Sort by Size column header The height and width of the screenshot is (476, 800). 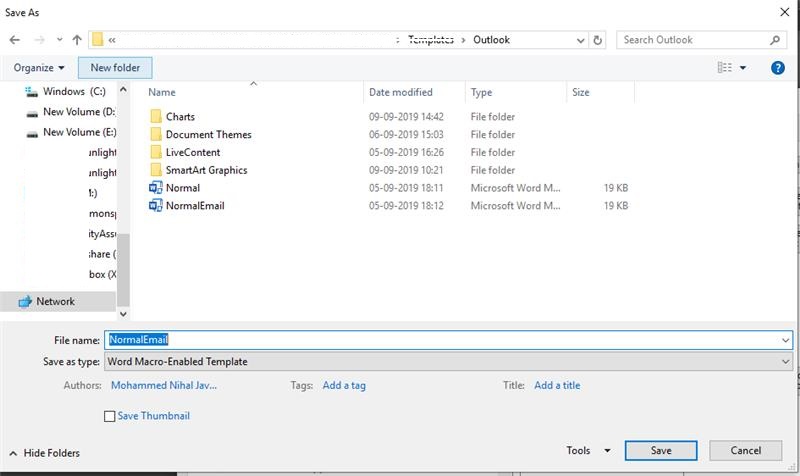(581, 92)
